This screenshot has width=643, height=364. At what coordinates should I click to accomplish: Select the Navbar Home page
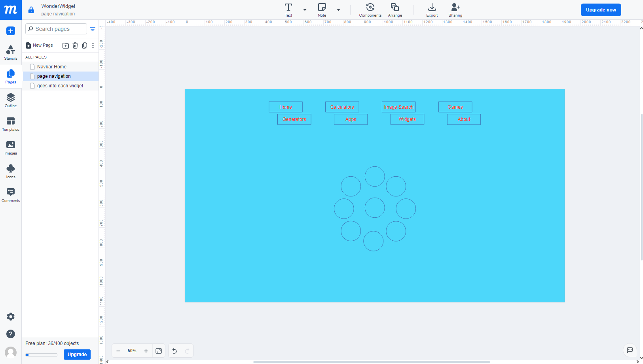click(x=52, y=67)
